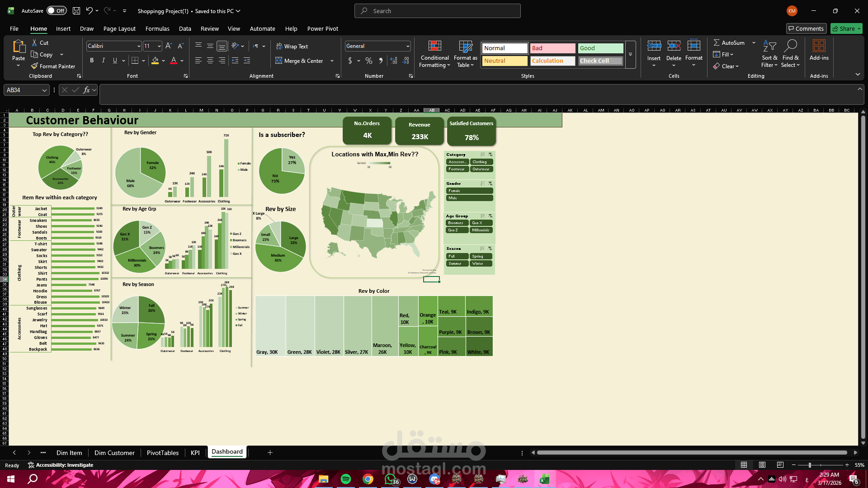
Task: Click the Share button
Action: pyautogui.click(x=846, y=28)
